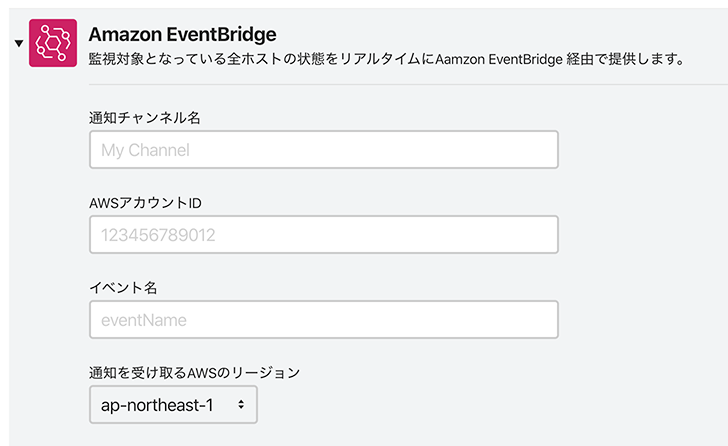Click the hexagon graphic inside the pink icon
The height and width of the screenshot is (446, 728).
[x=53, y=43]
